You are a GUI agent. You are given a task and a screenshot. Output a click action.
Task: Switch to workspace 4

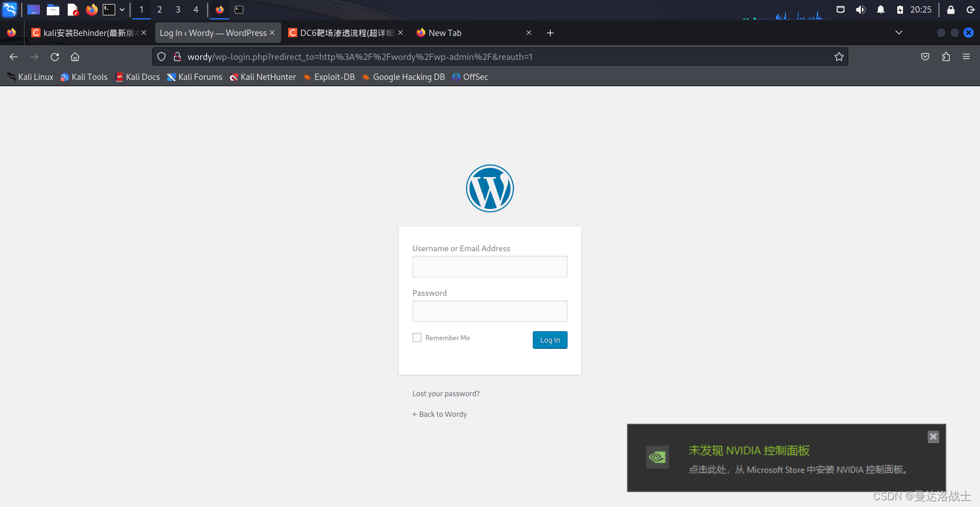pyautogui.click(x=196, y=10)
